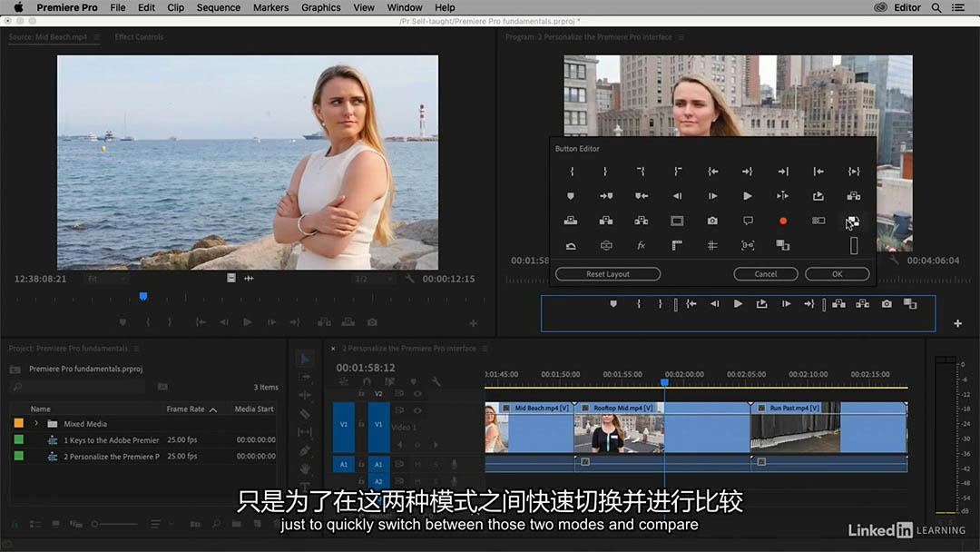The width and height of the screenshot is (980, 552).
Task: Select the Razor tool
Action: (x=305, y=413)
